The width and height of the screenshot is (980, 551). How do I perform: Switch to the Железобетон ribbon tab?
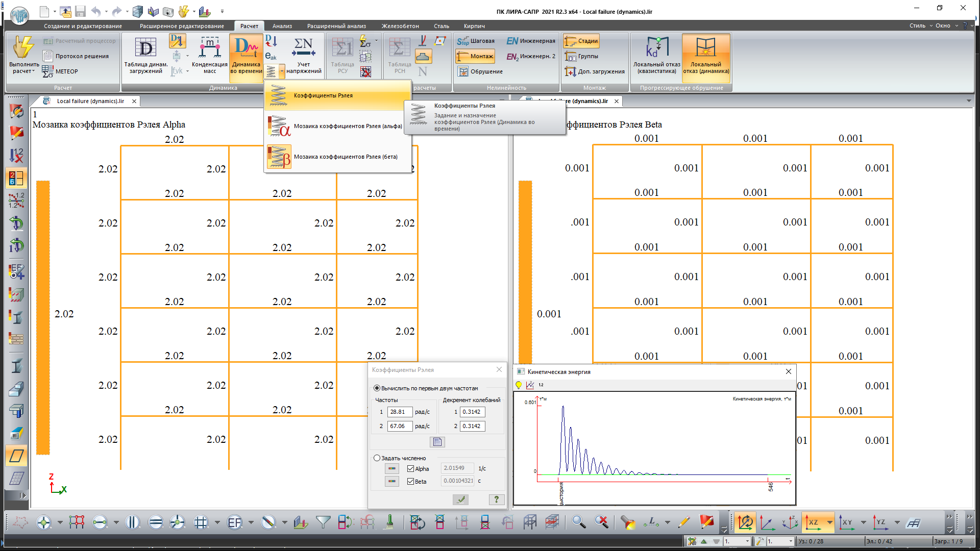pyautogui.click(x=401, y=26)
